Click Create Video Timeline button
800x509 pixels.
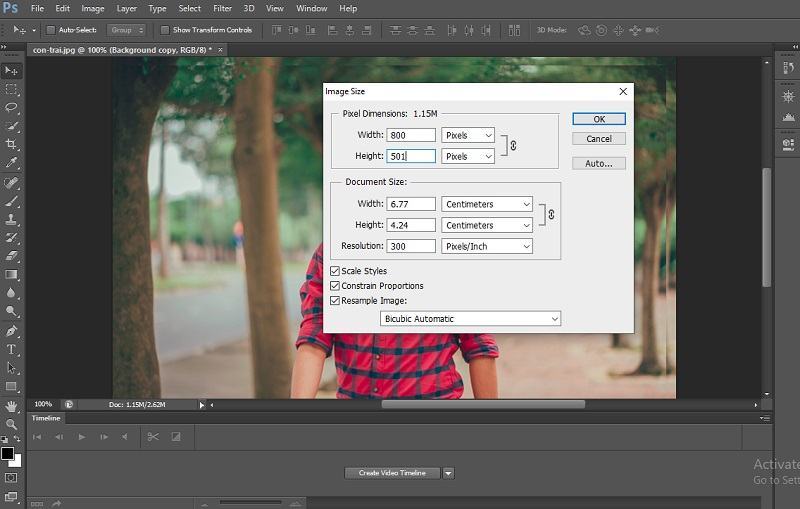point(392,473)
